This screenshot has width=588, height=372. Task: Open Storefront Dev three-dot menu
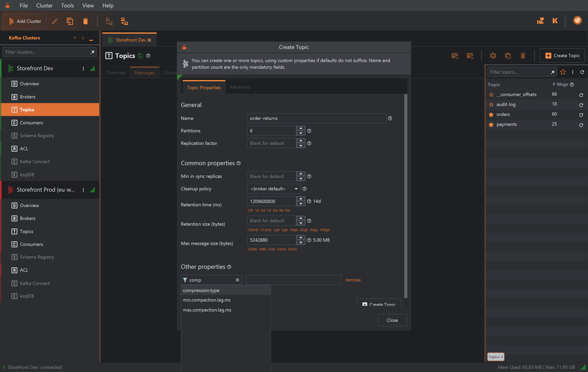pyautogui.click(x=83, y=69)
